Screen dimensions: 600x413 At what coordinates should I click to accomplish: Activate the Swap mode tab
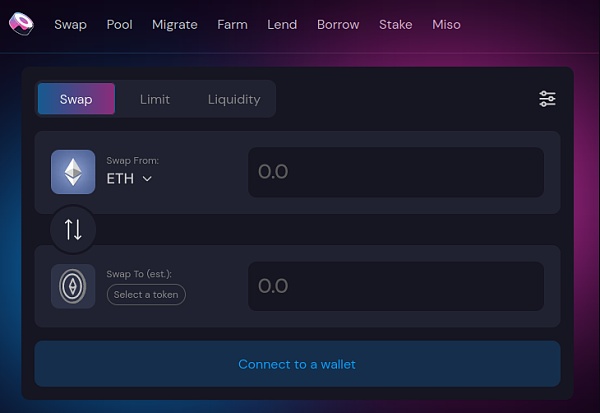[x=76, y=99]
